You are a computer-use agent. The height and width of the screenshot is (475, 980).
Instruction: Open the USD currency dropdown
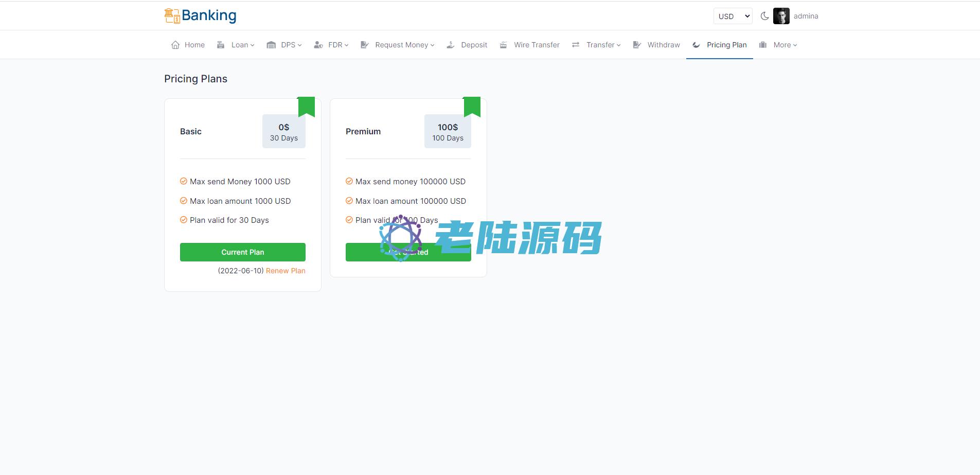[x=733, y=16]
